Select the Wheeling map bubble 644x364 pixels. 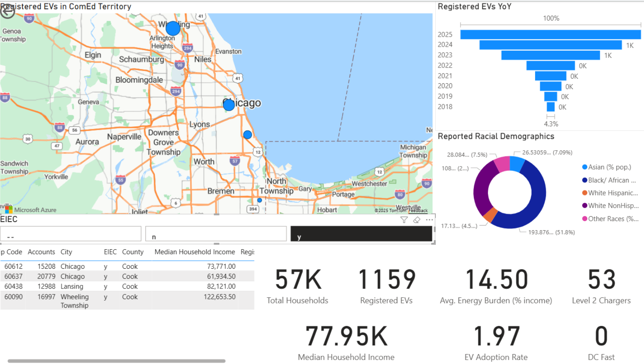click(x=173, y=28)
